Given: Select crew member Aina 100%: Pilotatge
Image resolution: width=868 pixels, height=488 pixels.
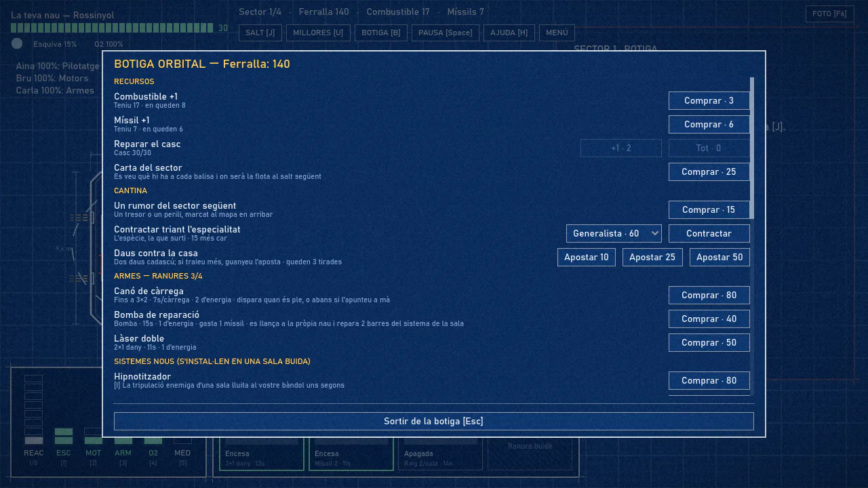Looking at the screenshot, I should tap(58, 66).
